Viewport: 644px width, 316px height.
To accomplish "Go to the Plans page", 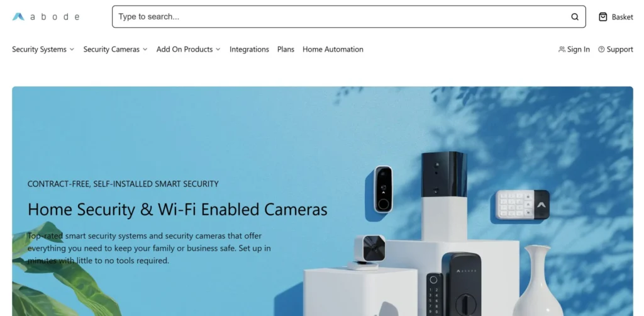I will point(286,49).
